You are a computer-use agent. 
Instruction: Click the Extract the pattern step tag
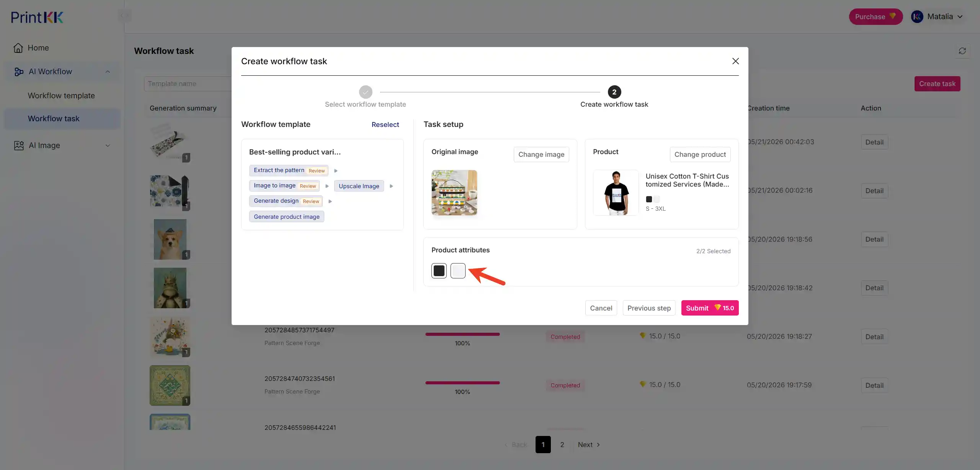(289, 171)
